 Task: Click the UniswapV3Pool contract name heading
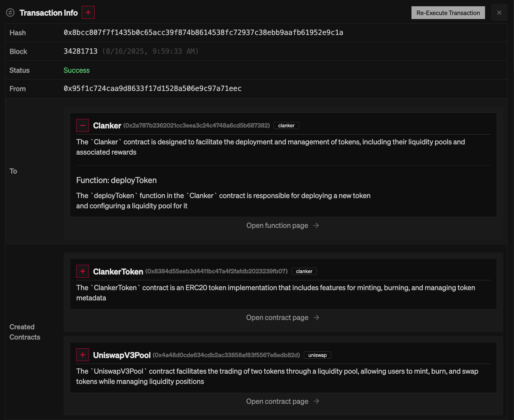[122, 355]
